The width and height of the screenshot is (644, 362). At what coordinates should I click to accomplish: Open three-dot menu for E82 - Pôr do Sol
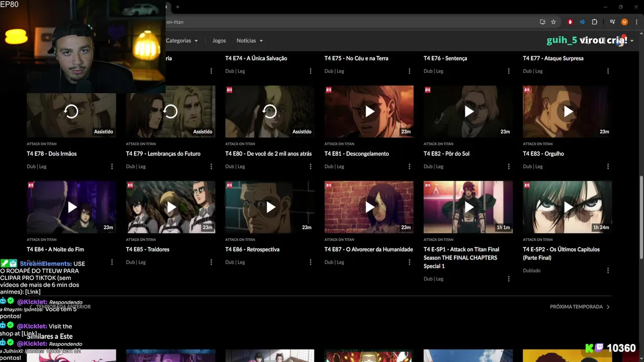[509, 166]
